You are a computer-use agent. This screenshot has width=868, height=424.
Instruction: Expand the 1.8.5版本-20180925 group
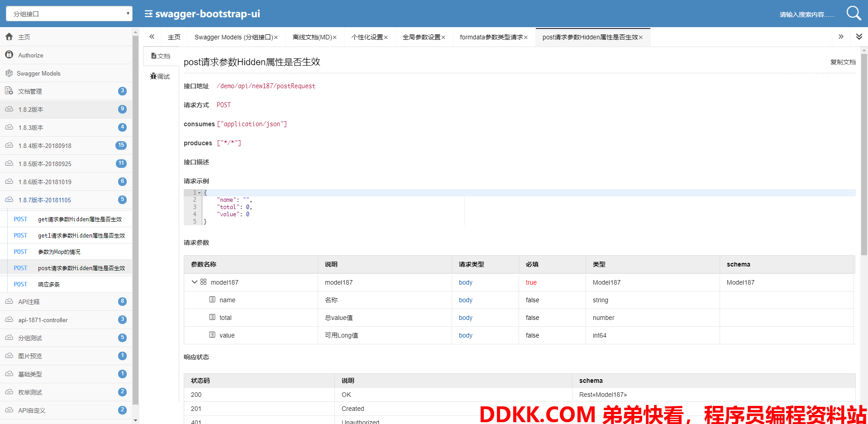point(66,163)
